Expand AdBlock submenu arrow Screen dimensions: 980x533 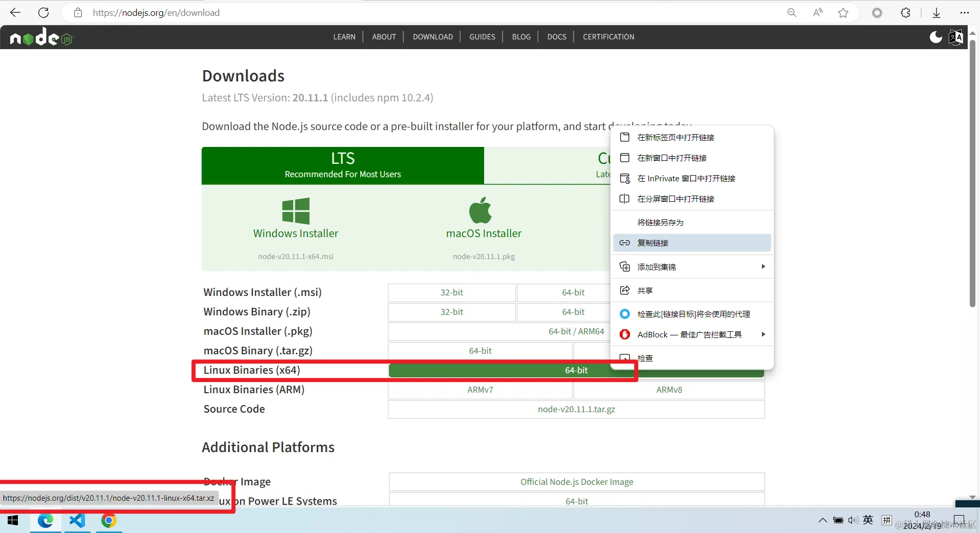point(763,334)
